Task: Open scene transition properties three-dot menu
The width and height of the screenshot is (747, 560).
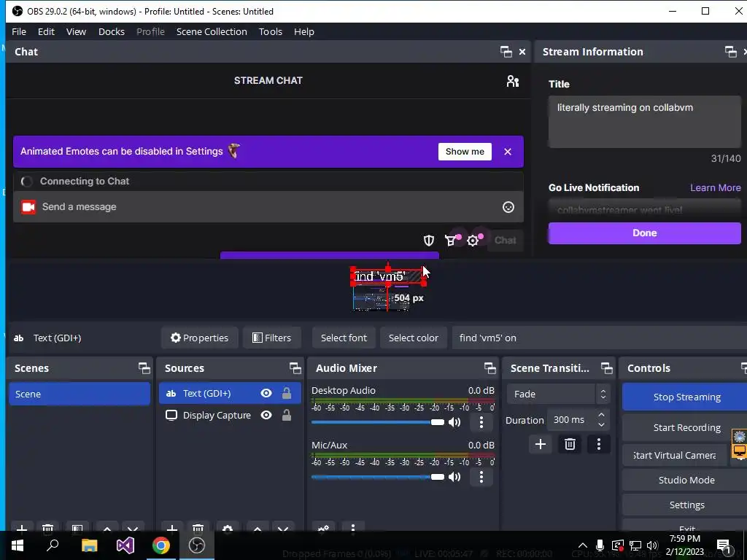Action: tap(599, 444)
